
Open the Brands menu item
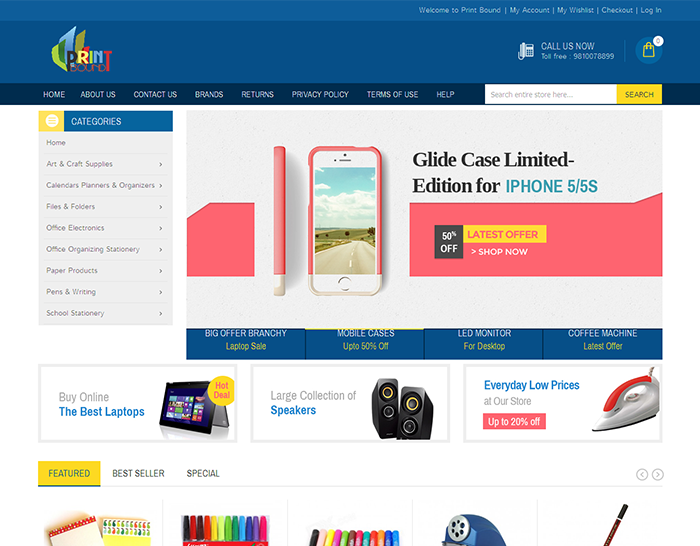coord(209,94)
